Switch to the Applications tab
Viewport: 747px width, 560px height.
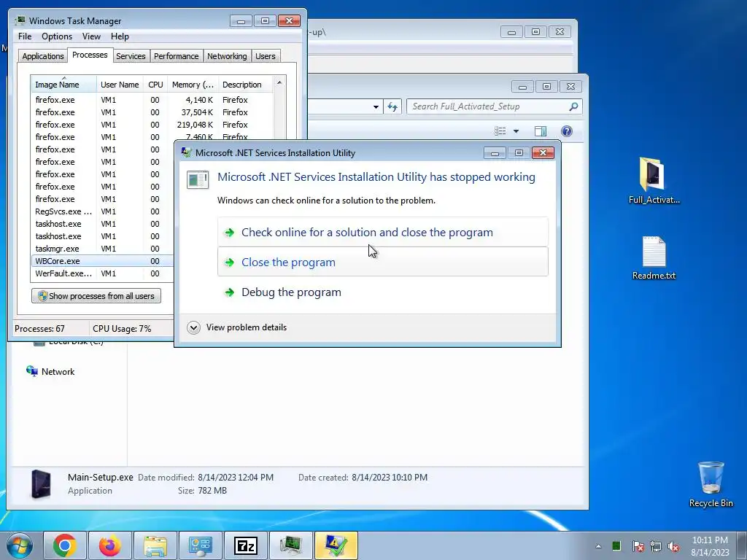pyautogui.click(x=43, y=56)
